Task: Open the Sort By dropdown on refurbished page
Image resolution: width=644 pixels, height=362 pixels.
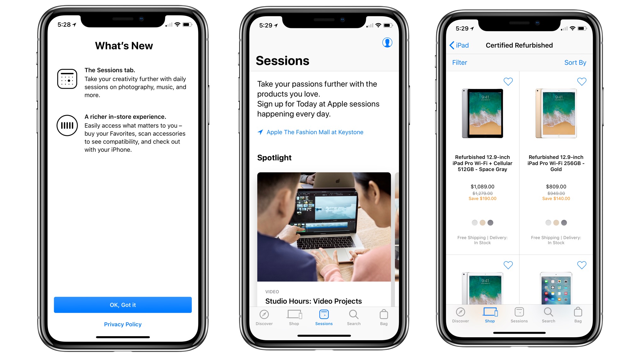Action: [x=576, y=62]
